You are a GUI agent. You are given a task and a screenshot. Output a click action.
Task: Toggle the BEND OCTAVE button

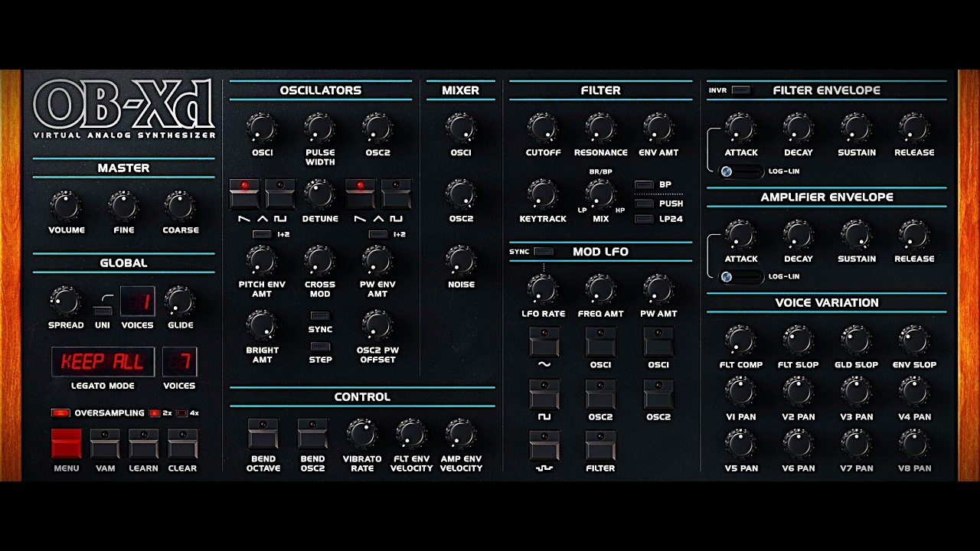(x=263, y=433)
